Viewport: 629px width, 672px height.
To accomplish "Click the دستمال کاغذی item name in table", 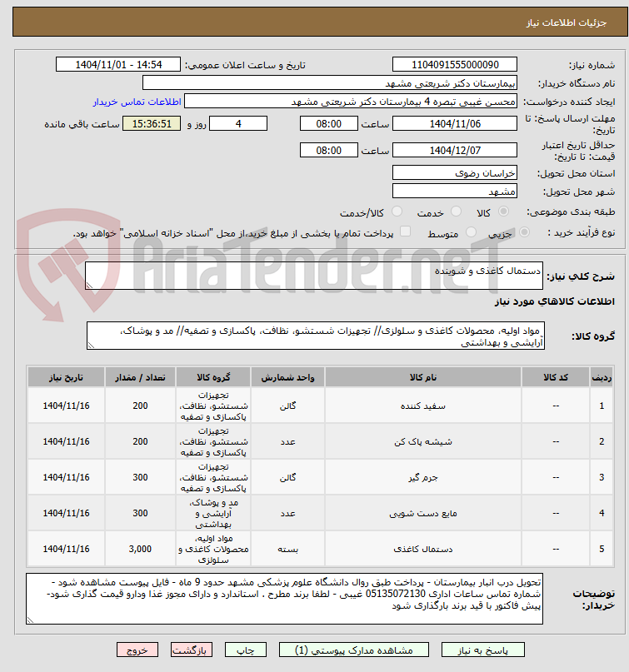I will click(423, 549).
